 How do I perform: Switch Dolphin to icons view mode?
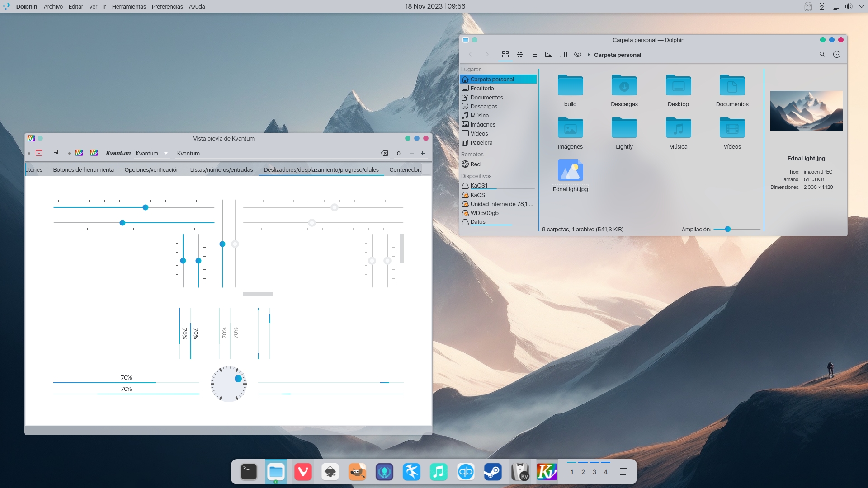[x=505, y=54]
